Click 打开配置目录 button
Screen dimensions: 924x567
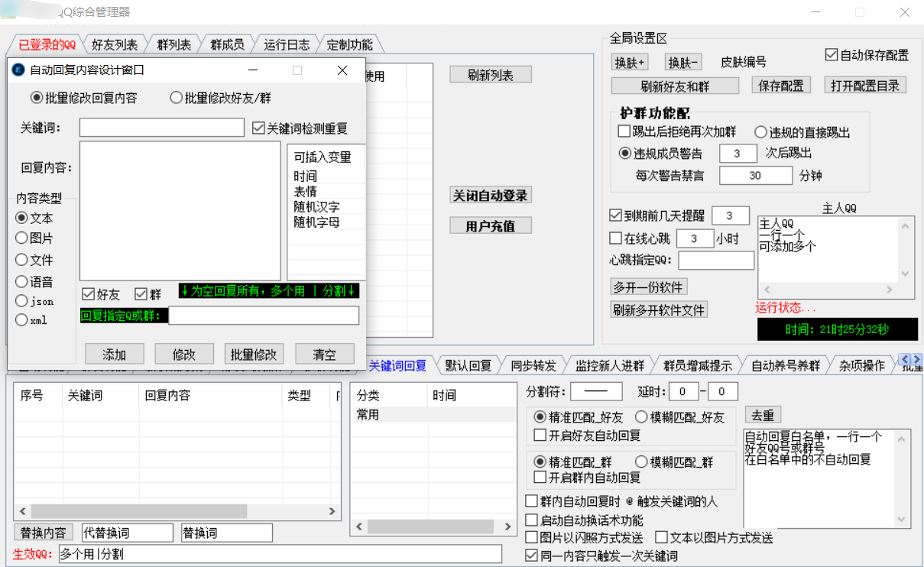(865, 86)
